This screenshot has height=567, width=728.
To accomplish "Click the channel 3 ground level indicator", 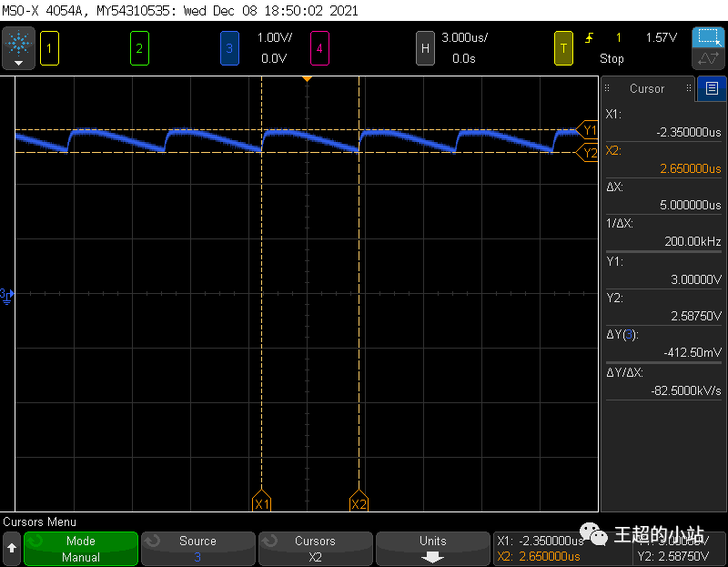I will point(7,296).
